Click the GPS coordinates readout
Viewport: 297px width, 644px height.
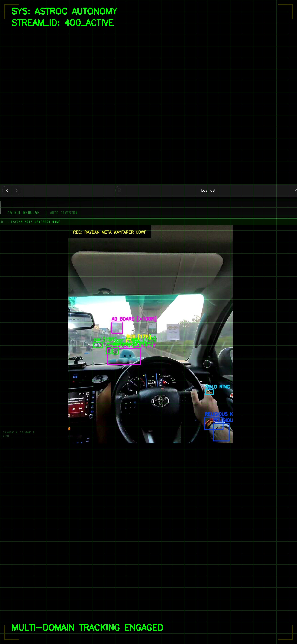coord(18,432)
